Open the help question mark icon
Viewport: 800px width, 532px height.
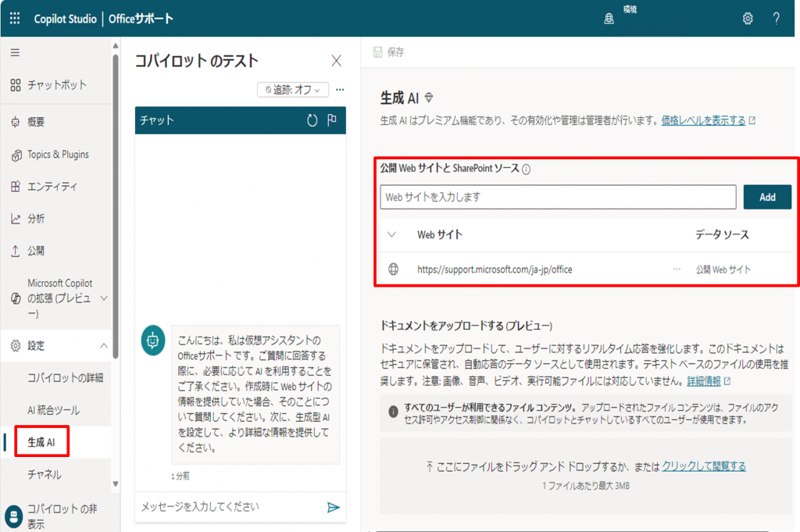[x=776, y=19]
